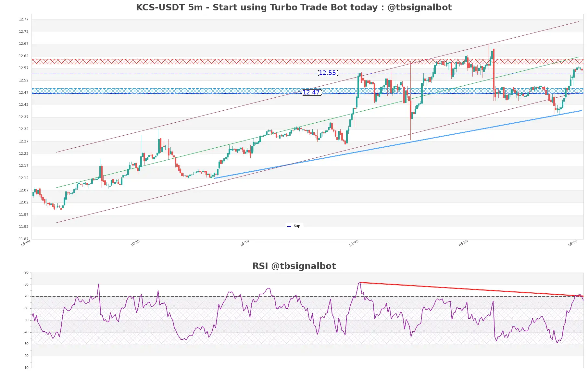Click the 12.77 price axis label
This screenshot has height=392, width=588.
tap(24, 19)
